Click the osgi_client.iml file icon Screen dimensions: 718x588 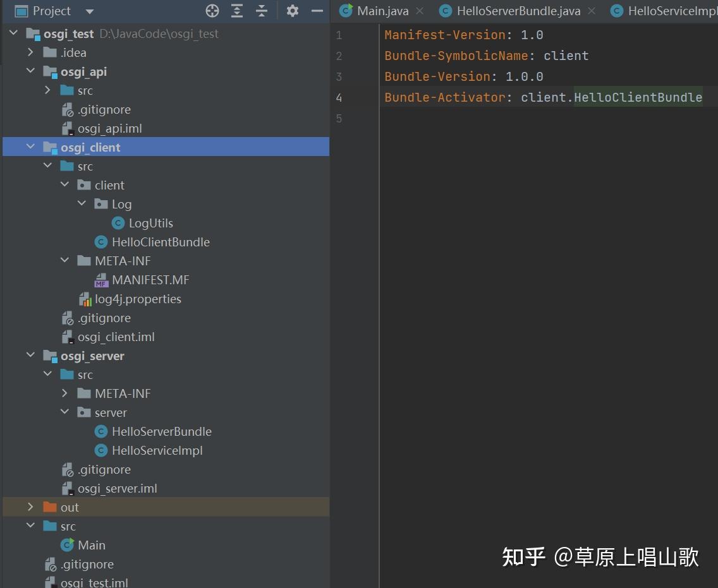point(67,337)
